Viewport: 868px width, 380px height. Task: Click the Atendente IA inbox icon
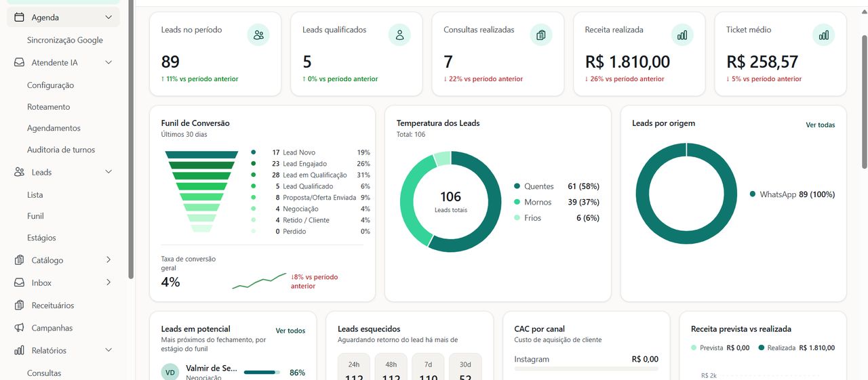pos(19,62)
